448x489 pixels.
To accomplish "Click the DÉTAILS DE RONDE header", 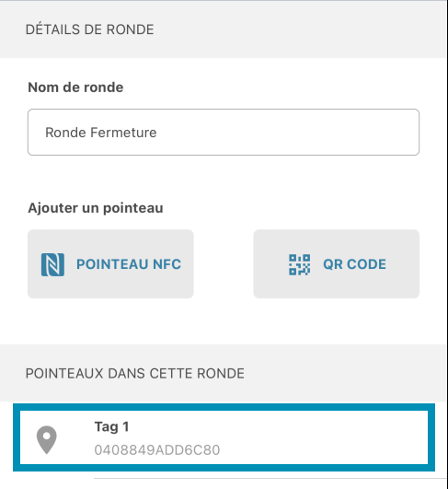I will 90,29.
